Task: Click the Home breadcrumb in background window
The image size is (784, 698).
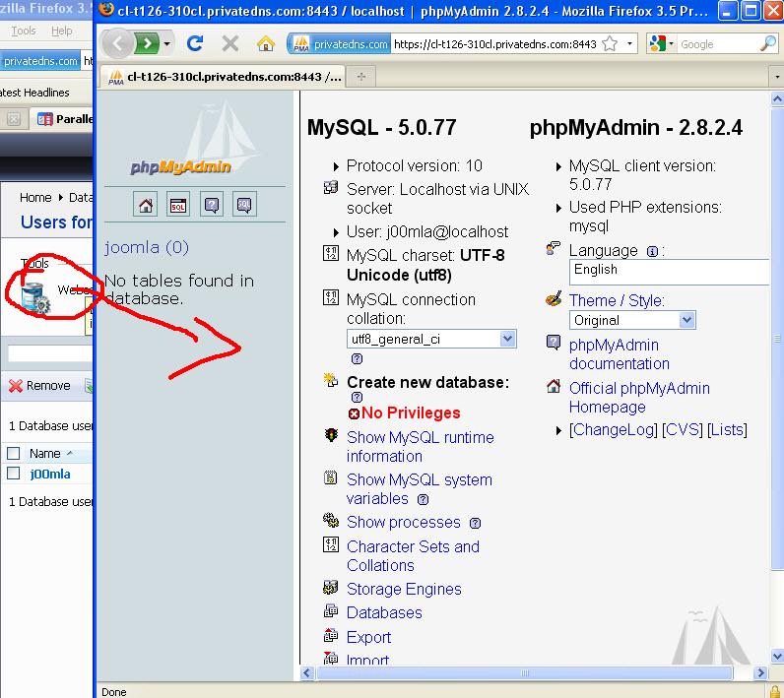Action: pos(35,197)
